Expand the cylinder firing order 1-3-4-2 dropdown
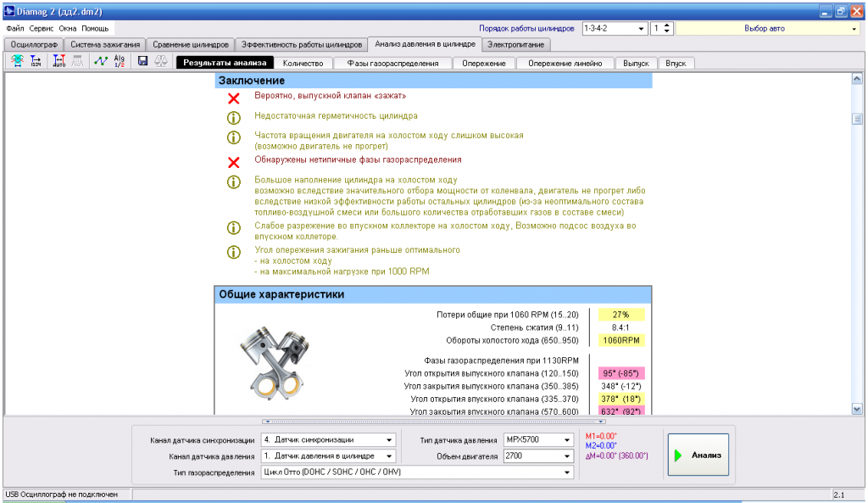Screen dimensions: 868x503 [x=641, y=28]
